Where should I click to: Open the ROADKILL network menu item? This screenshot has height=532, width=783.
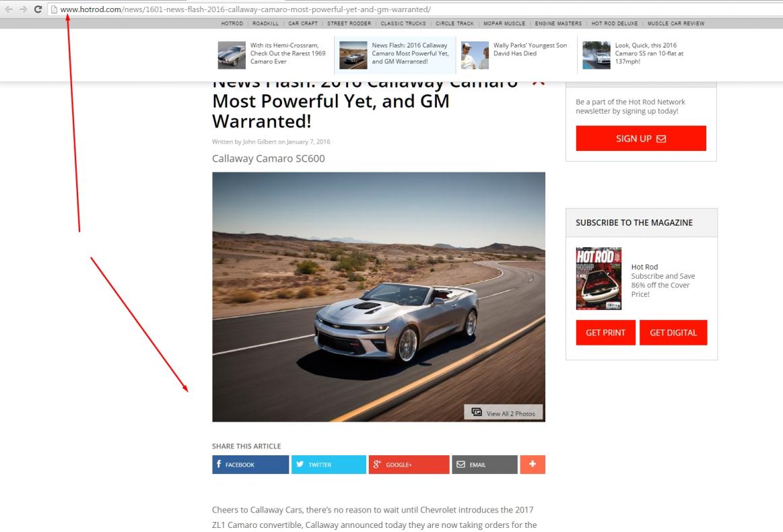point(266,24)
